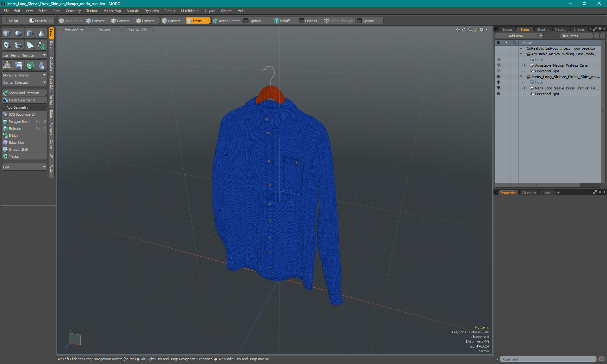Toggle visibility of Mens_Long_Sleeve_Dress_Shirt_on_Ha group
The width and height of the screenshot is (607, 364).
(499, 88)
